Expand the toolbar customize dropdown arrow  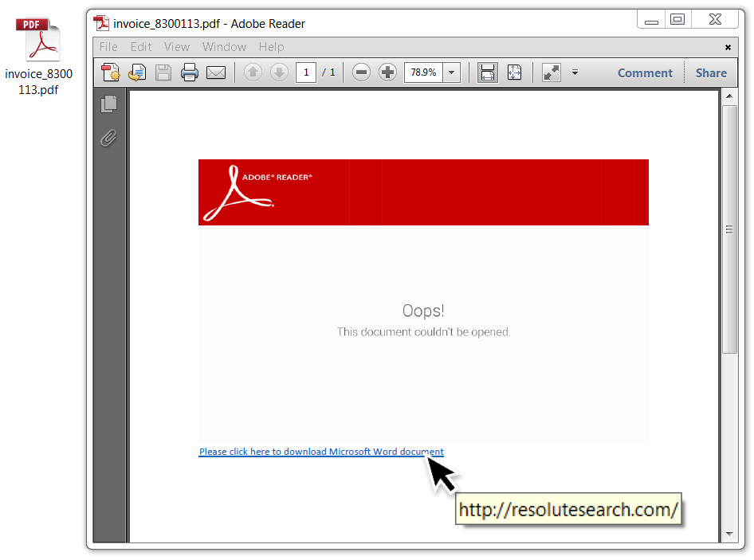point(575,72)
